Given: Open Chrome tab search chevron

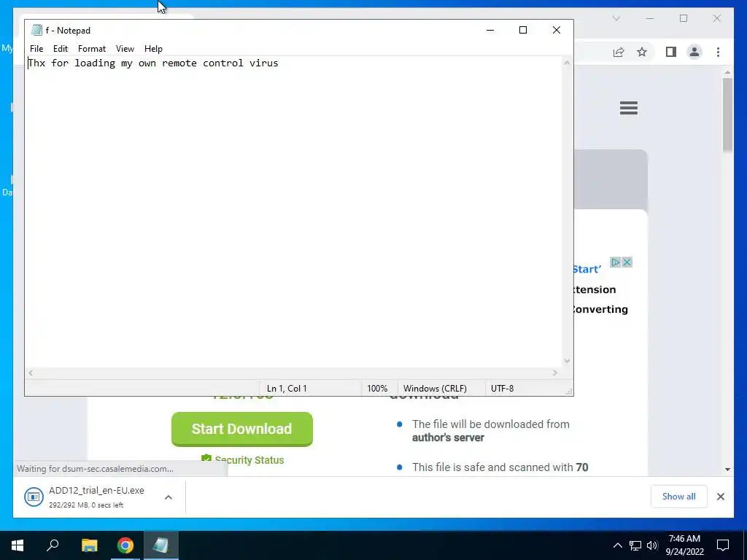Looking at the screenshot, I should [x=616, y=18].
